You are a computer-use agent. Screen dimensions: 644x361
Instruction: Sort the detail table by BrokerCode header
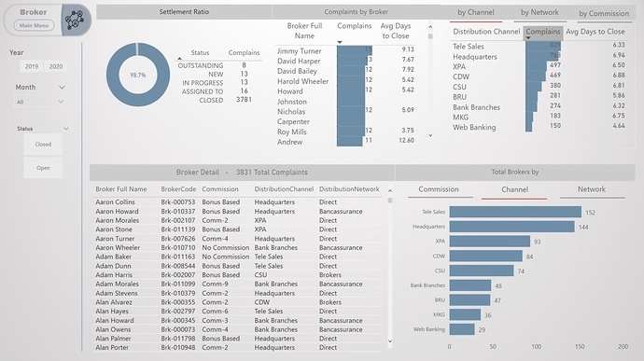coord(178,189)
